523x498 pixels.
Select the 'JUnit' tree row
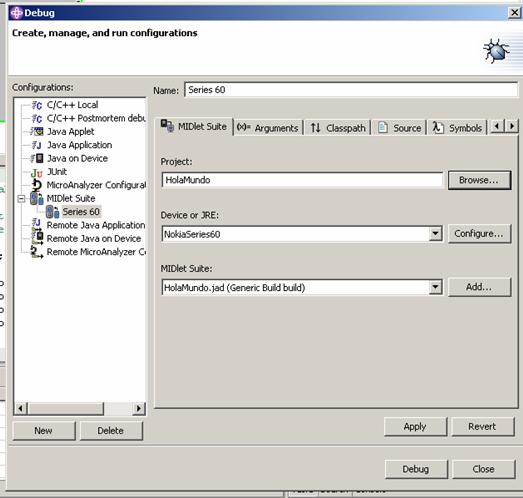click(57, 172)
